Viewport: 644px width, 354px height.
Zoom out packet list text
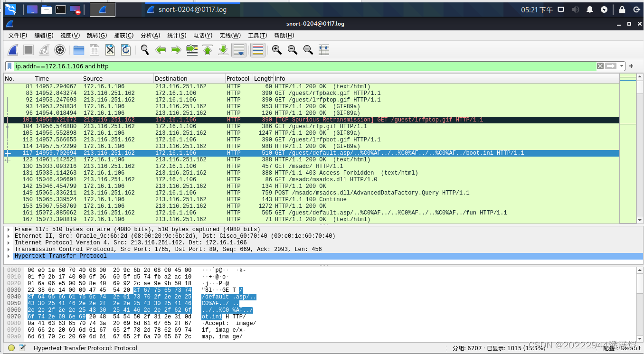click(x=293, y=50)
